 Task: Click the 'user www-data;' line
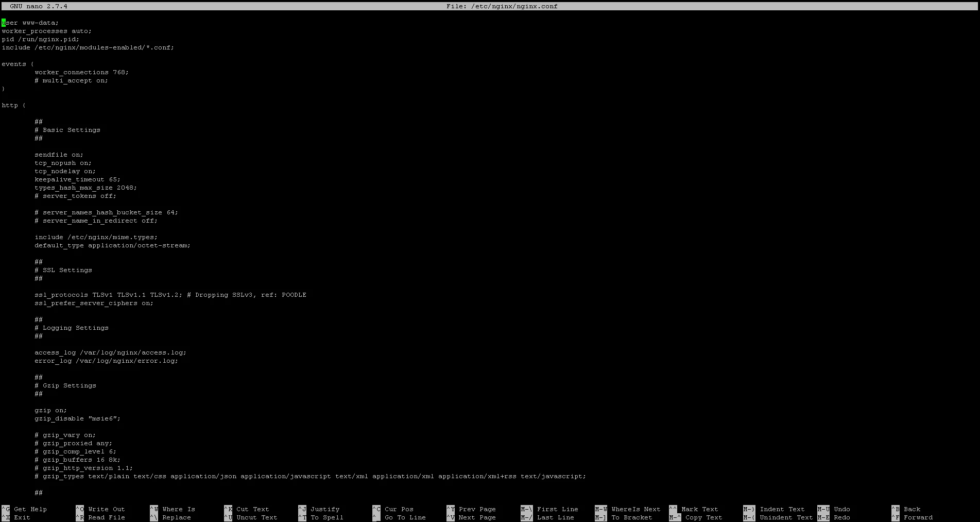pos(30,23)
